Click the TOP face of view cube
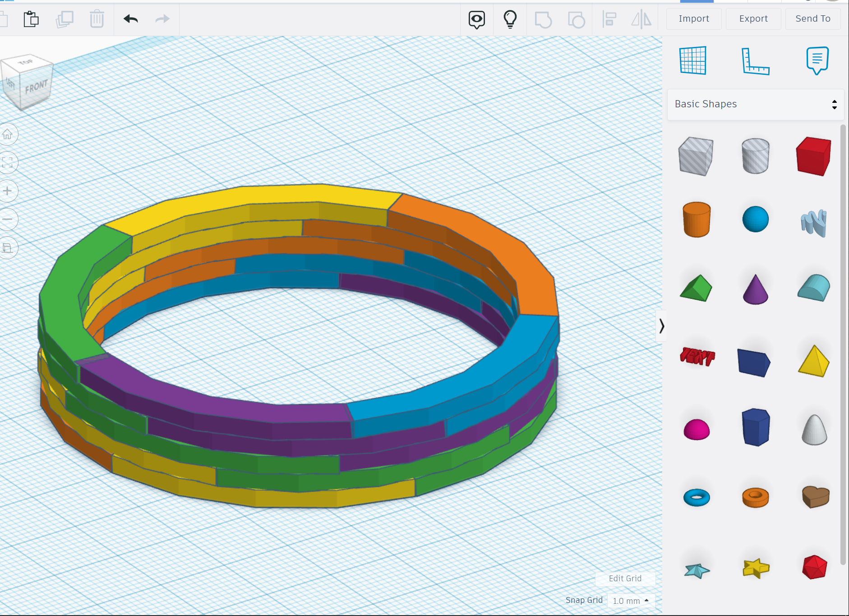 pyautogui.click(x=26, y=62)
